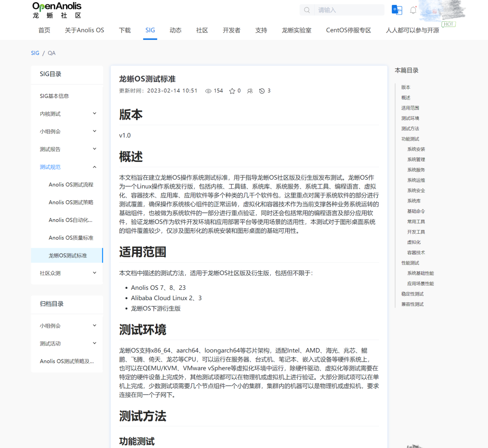Switch language with the translate icon
The height and width of the screenshot is (448, 488).
point(397,10)
